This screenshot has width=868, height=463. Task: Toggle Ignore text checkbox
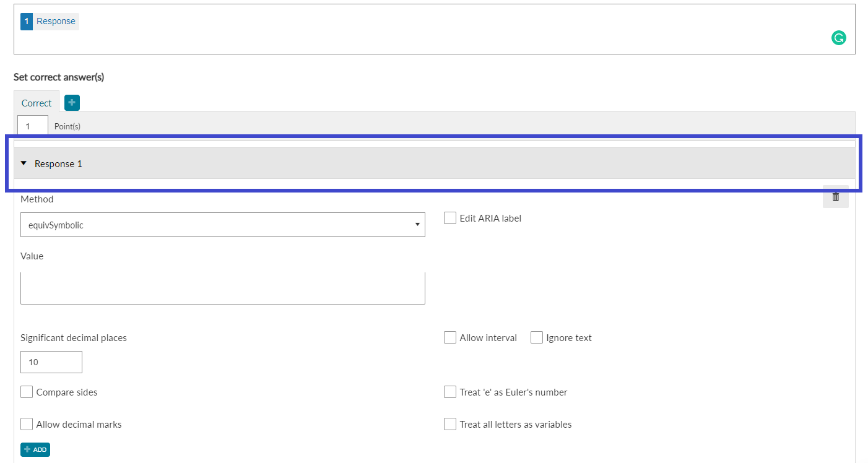tap(537, 337)
